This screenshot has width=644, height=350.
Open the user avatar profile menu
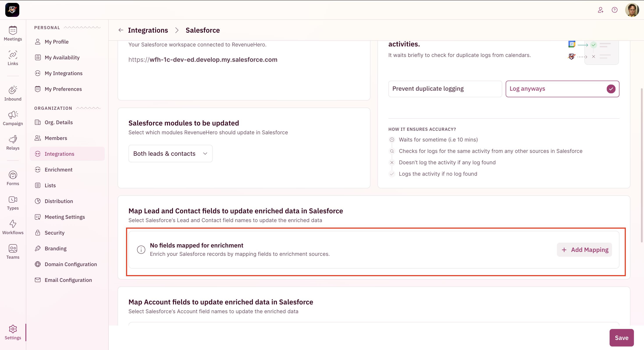[x=632, y=10]
